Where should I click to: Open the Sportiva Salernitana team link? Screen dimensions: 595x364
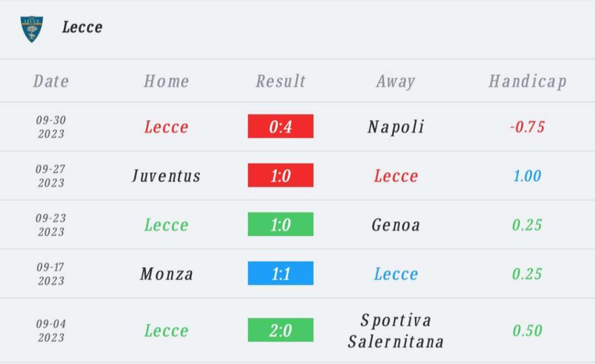coord(396,331)
